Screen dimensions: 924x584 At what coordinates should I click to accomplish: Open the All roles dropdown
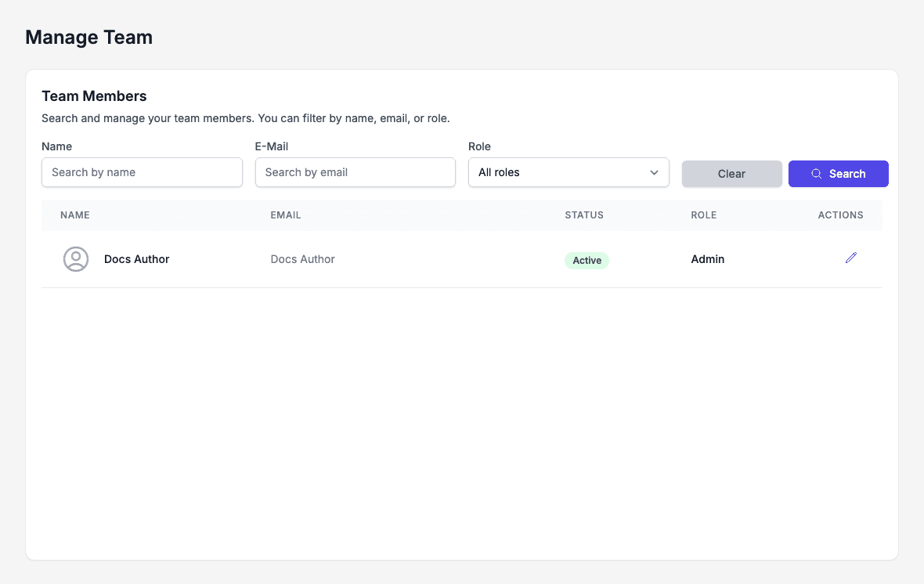pyautogui.click(x=568, y=172)
